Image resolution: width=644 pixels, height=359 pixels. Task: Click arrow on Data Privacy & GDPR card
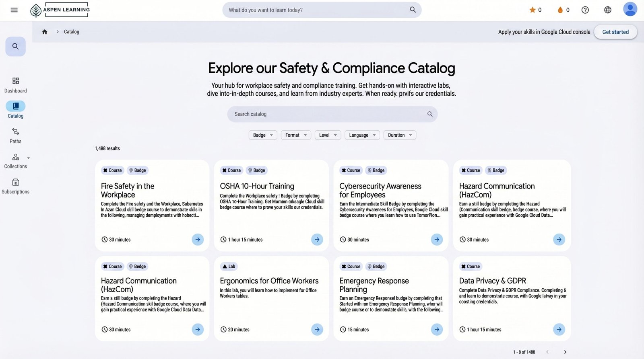[559, 330]
